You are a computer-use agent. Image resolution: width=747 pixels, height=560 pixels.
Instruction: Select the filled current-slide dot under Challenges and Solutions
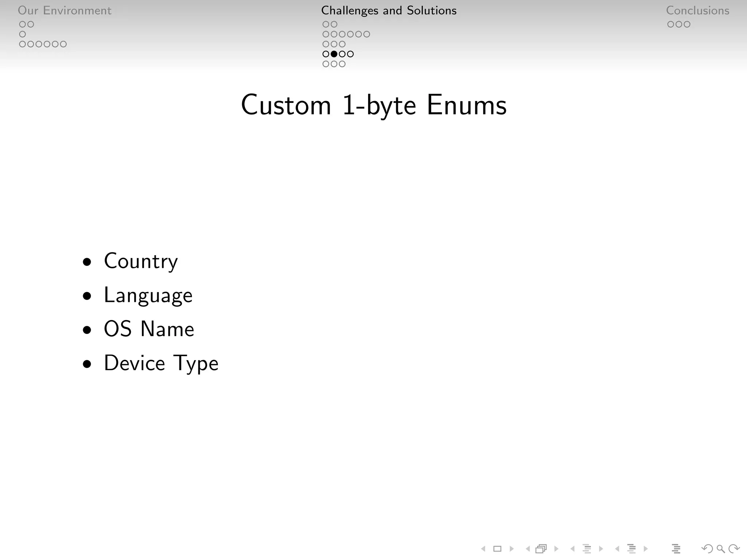[334, 54]
